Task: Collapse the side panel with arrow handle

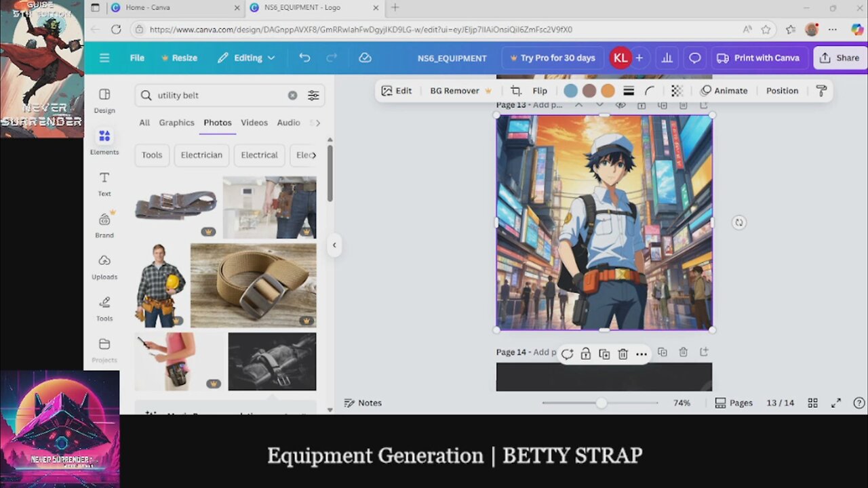Action: (x=334, y=245)
